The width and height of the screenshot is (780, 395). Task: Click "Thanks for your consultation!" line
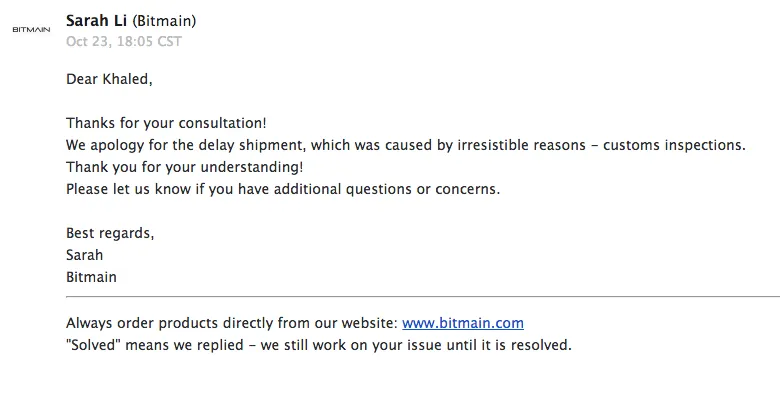coord(166,123)
